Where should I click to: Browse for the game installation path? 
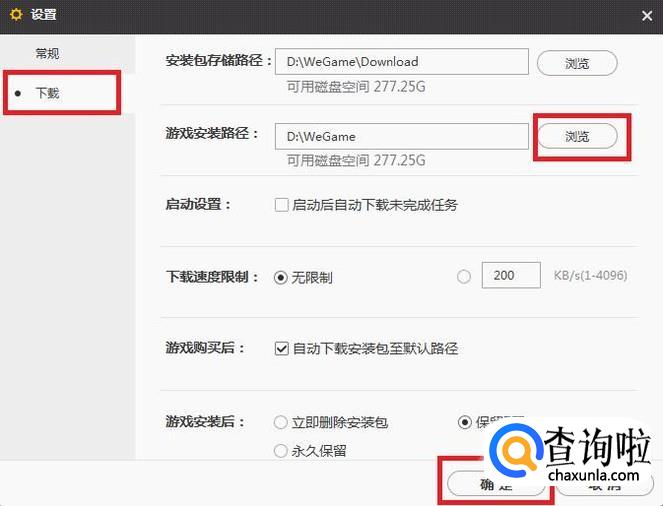(x=577, y=136)
